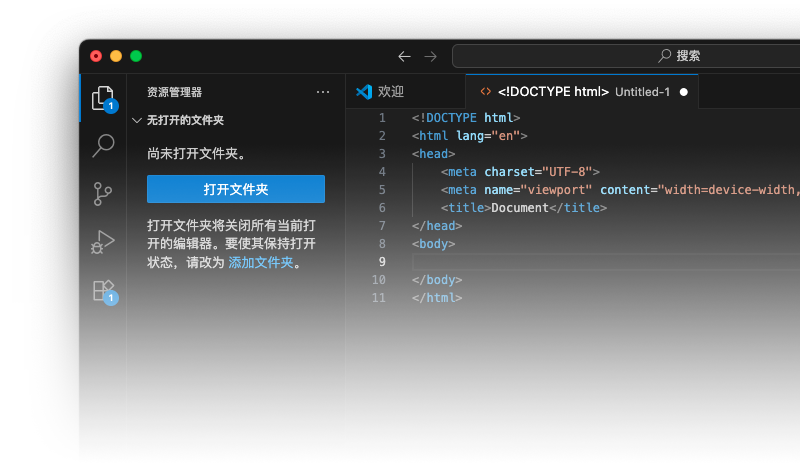Viewport: 800px width, 465px height.
Task: Click the 打开文件夹 button
Action: click(x=236, y=189)
